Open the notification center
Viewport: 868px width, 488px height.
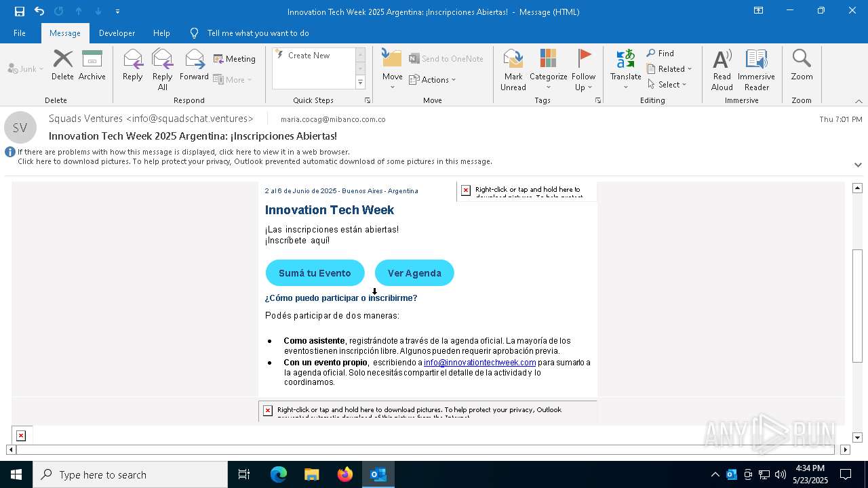[846, 474]
